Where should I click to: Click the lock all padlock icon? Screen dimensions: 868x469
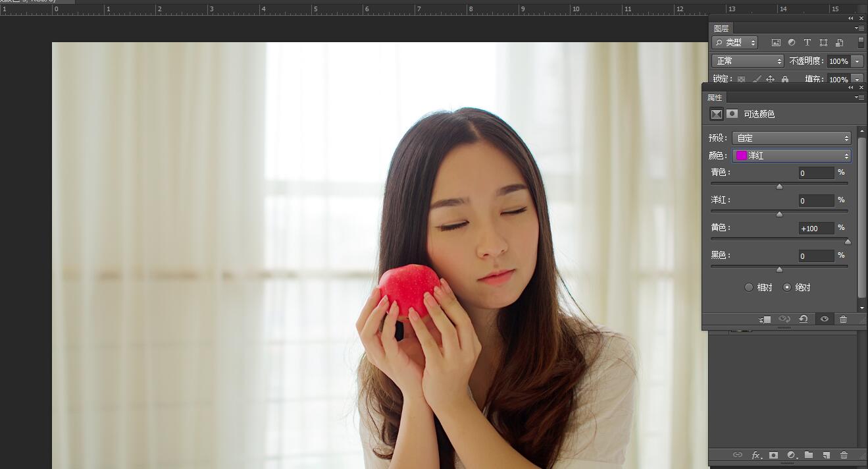click(x=785, y=79)
